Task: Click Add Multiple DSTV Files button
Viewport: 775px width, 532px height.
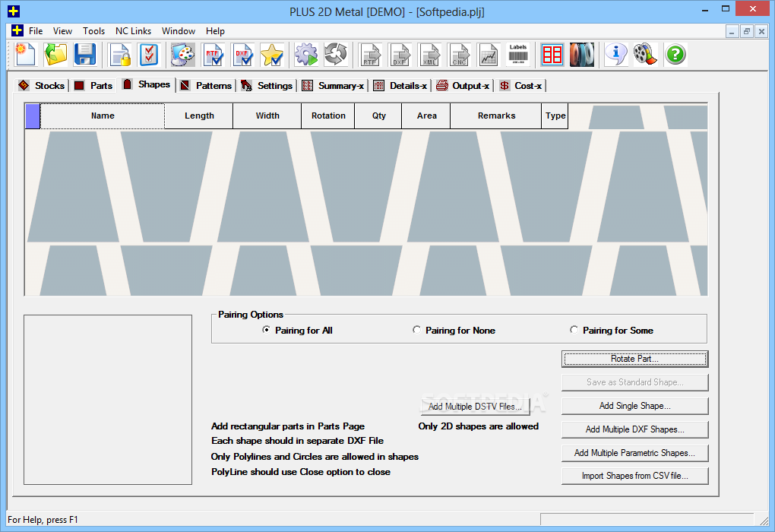Action: [476, 407]
